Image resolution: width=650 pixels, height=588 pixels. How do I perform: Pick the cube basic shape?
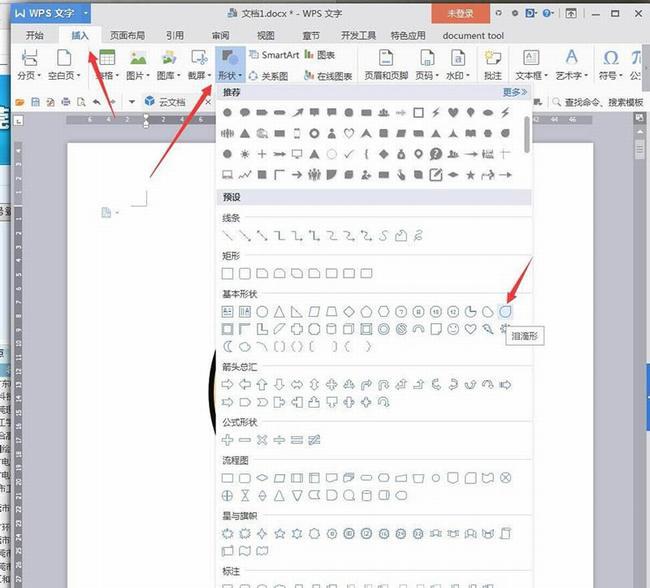coord(349,329)
